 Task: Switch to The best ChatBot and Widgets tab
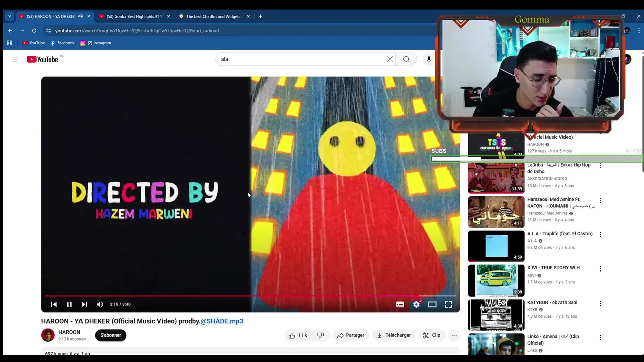click(x=213, y=16)
